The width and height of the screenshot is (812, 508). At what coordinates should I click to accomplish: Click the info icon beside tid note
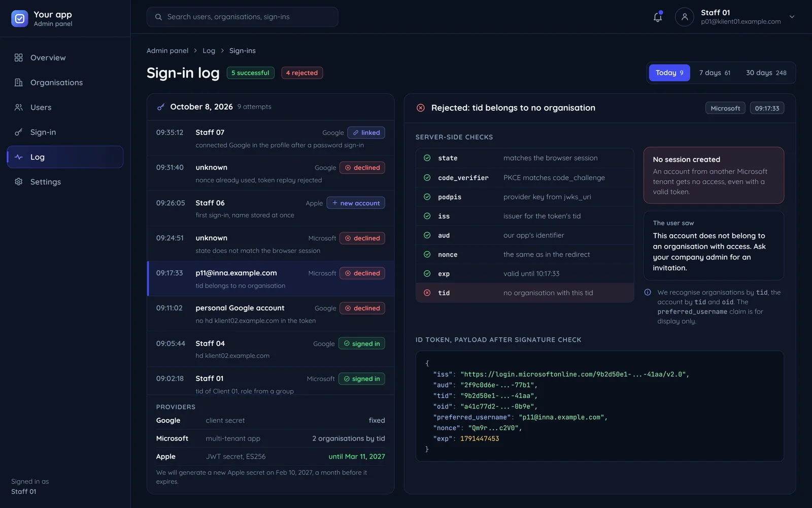click(x=648, y=292)
